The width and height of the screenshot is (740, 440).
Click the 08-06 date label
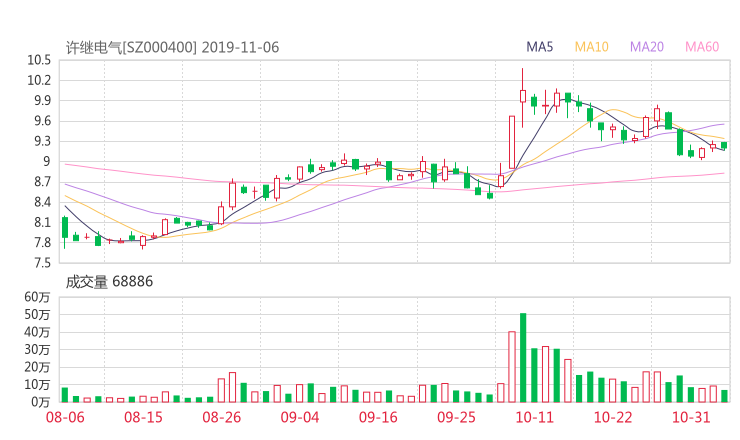(x=65, y=417)
